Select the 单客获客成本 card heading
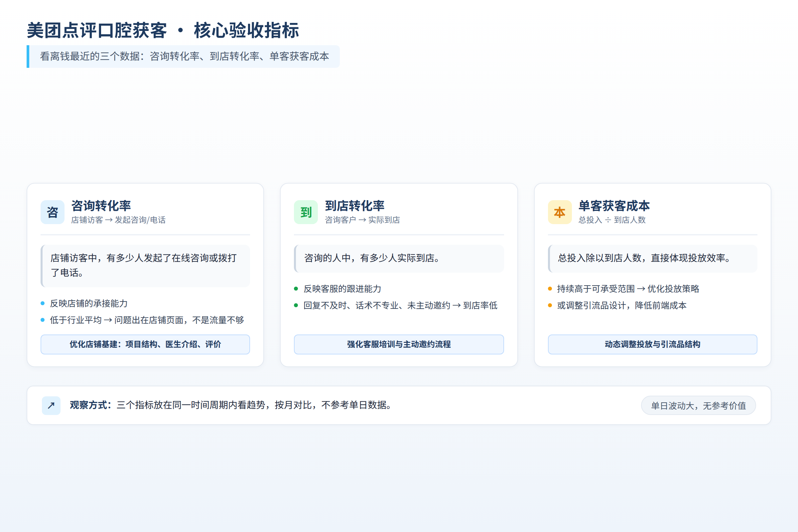 point(614,206)
